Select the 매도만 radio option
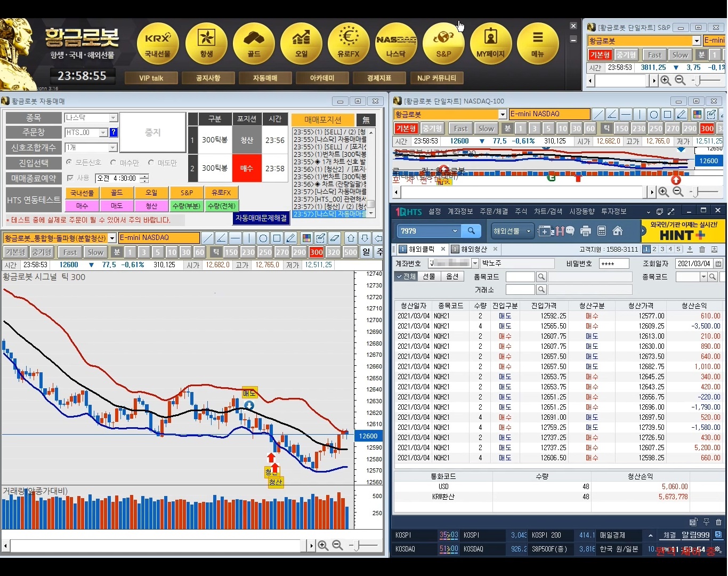Viewport: 728px width, 576px height. click(151, 163)
